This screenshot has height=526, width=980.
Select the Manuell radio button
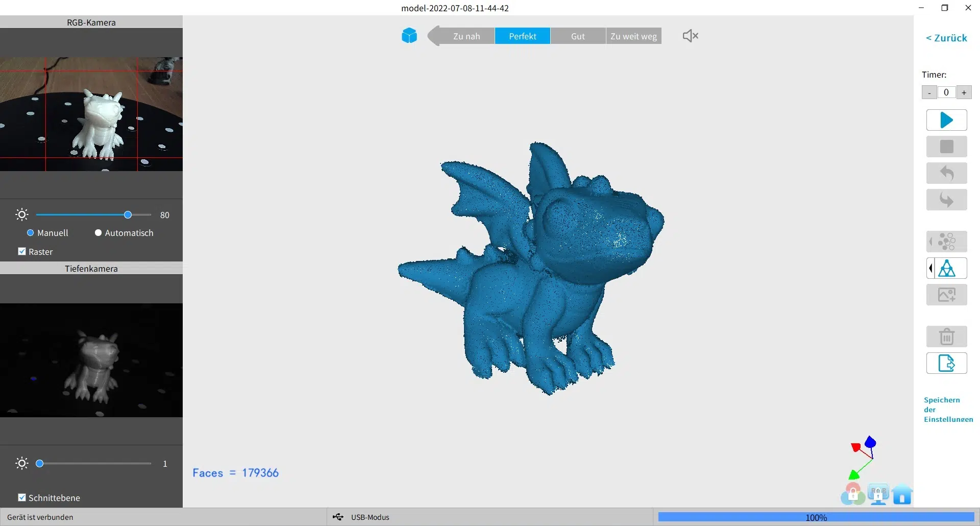click(x=30, y=233)
